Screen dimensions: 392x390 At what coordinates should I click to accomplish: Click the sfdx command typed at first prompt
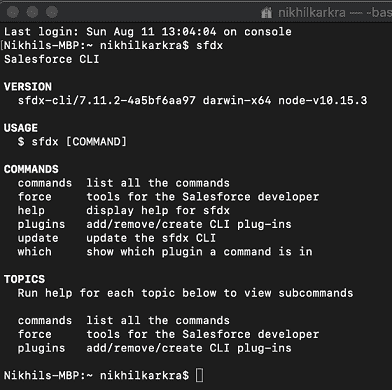click(x=209, y=45)
